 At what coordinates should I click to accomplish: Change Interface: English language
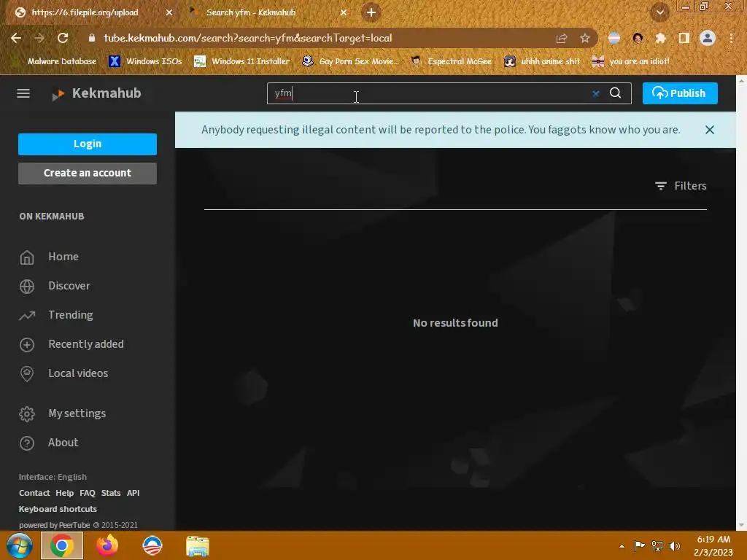(x=53, y=477)
